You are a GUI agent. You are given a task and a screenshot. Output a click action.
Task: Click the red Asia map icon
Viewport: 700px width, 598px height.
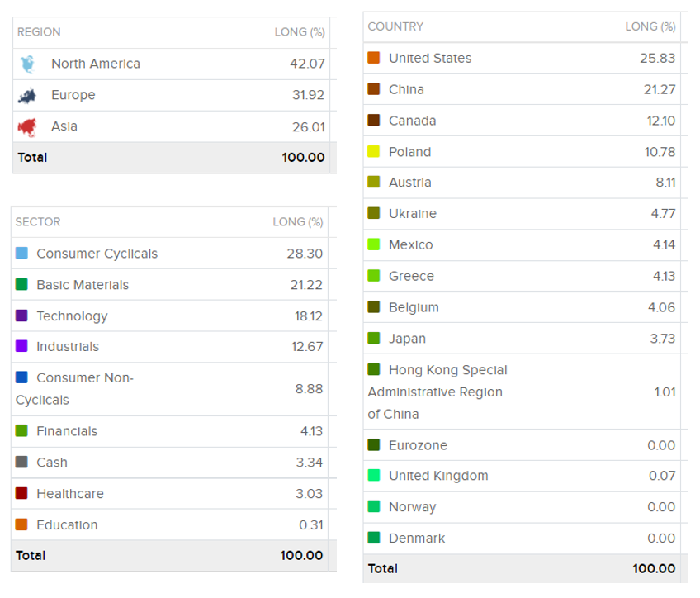click(x=27, y=127)
